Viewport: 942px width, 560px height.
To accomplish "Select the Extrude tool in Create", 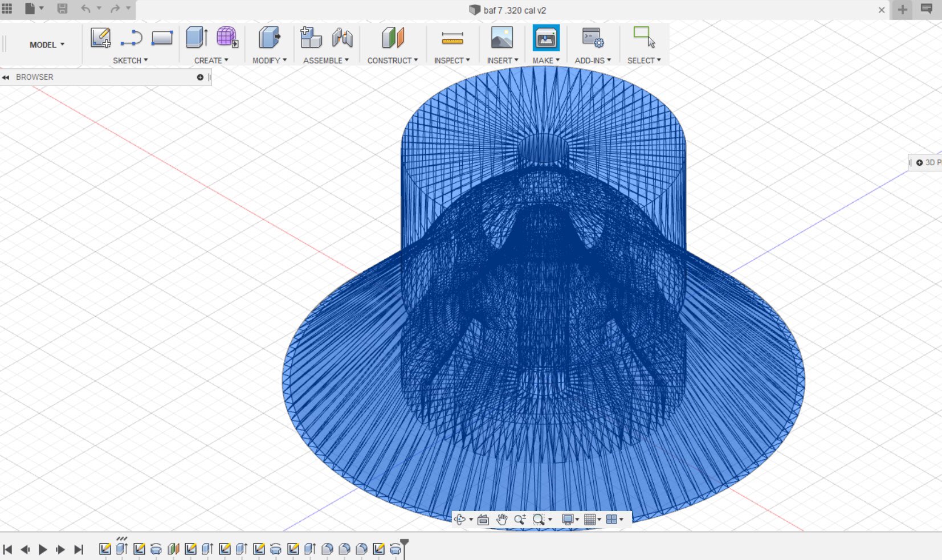I will tap(197, 38).
